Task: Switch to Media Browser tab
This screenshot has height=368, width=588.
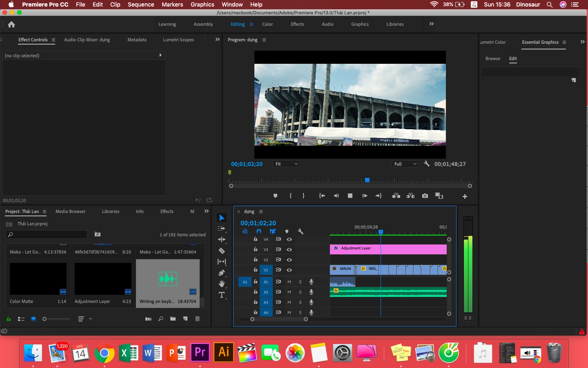Action: coord(71,211)
